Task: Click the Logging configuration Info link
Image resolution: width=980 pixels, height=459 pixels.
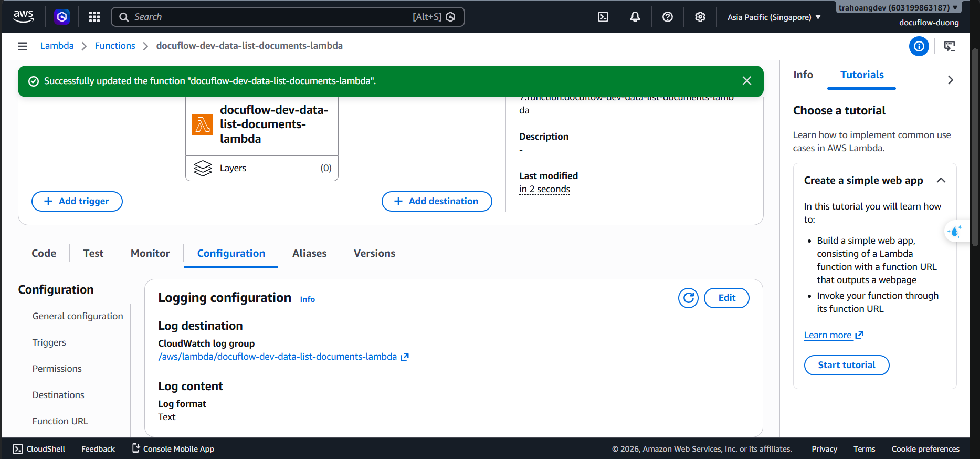Action: (308, 299)
